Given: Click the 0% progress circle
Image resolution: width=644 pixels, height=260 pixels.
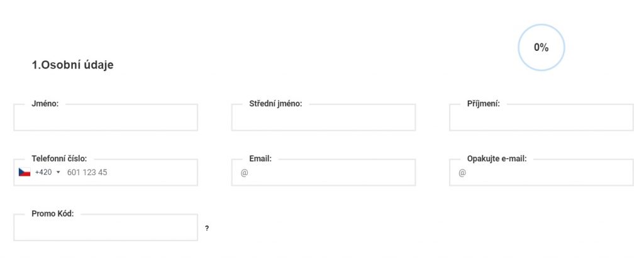Looking at the screenshot, I should (x=541, y=47).
